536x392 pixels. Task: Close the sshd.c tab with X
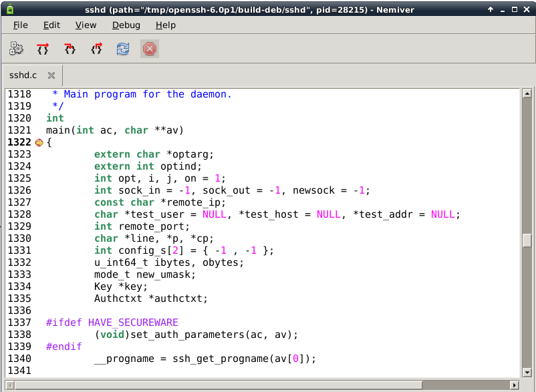[x=51, y=75]
